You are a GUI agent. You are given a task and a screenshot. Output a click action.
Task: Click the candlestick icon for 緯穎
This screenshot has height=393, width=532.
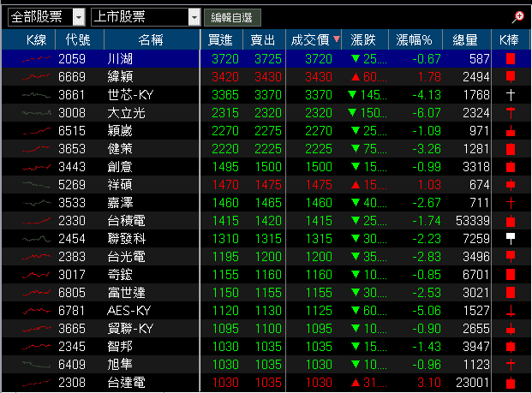coord(511,77)
